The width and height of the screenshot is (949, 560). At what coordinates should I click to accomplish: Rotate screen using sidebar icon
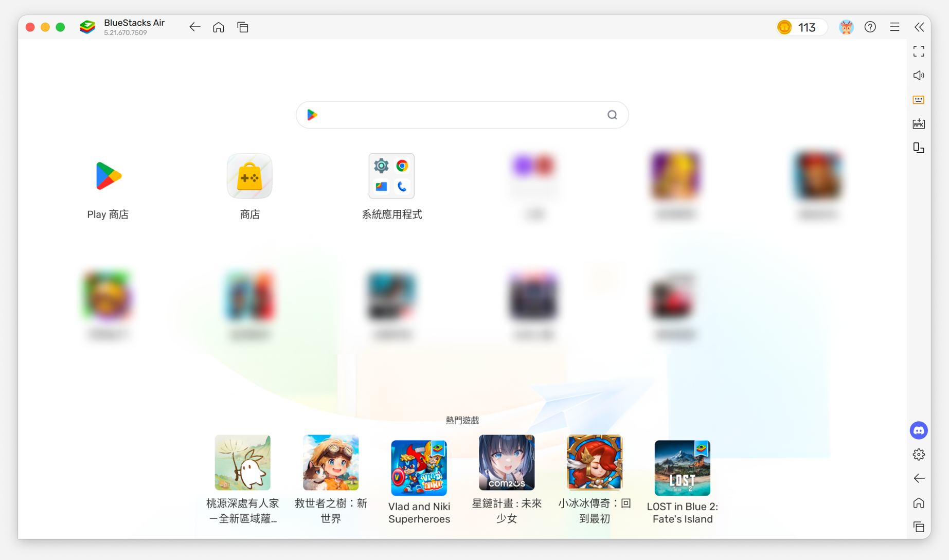tap(919, 148)
